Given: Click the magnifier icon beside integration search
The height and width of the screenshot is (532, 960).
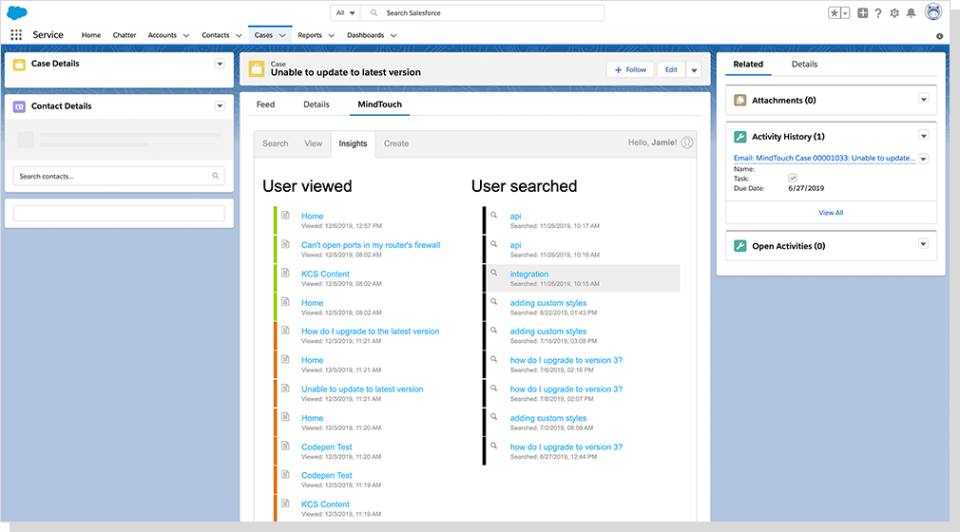Looking at the screenshot, I should (493, 273).
